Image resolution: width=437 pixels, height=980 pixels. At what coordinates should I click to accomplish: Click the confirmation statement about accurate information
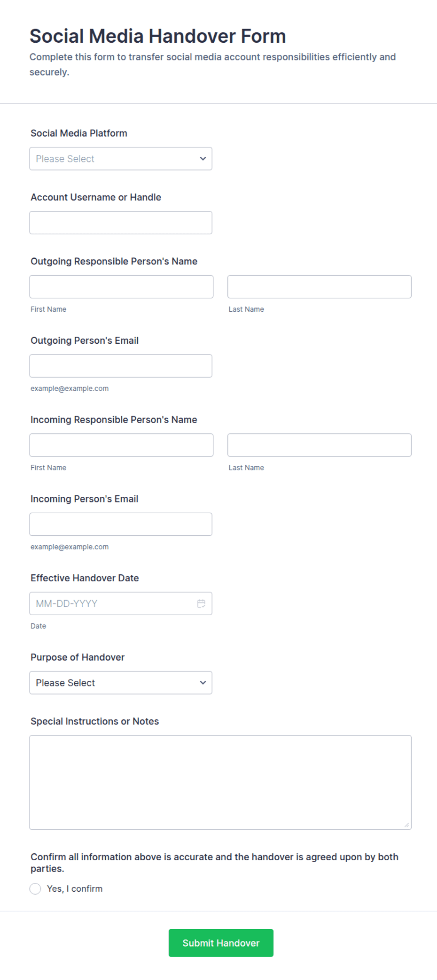(214, 863)
